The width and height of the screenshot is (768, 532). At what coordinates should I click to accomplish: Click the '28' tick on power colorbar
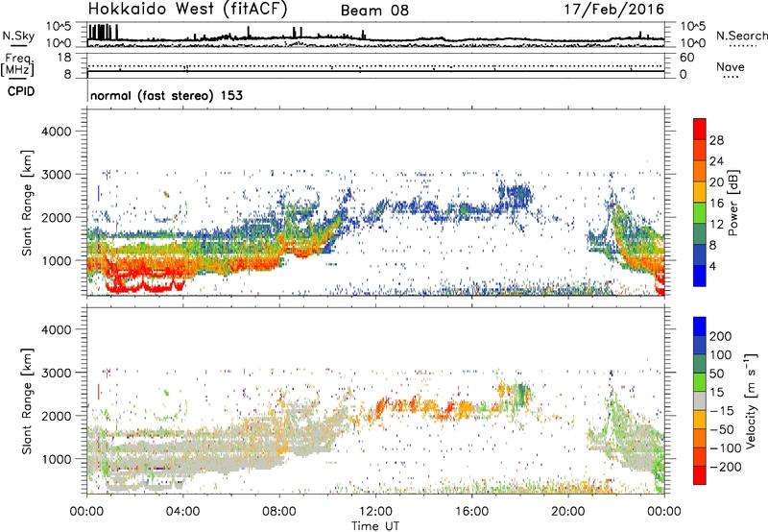click(x=716, y=140)
